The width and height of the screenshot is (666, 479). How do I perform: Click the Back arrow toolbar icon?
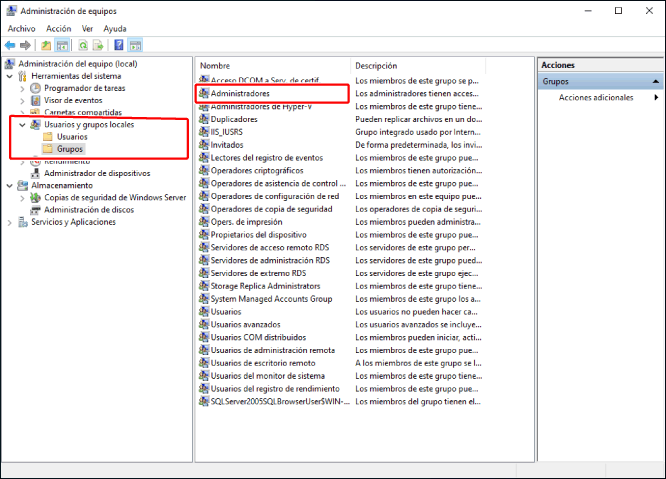click(x=11, y=45)
